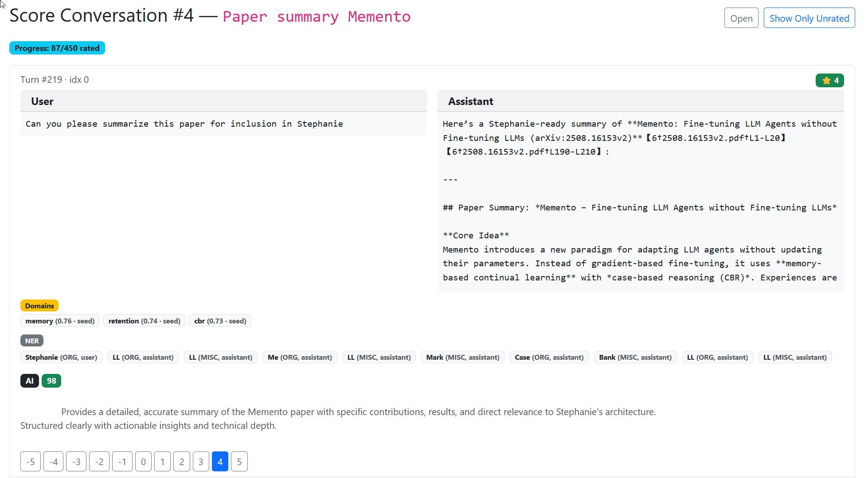The image size is (868, 478).
Task: Click the Open button
Action: [741, 18]
